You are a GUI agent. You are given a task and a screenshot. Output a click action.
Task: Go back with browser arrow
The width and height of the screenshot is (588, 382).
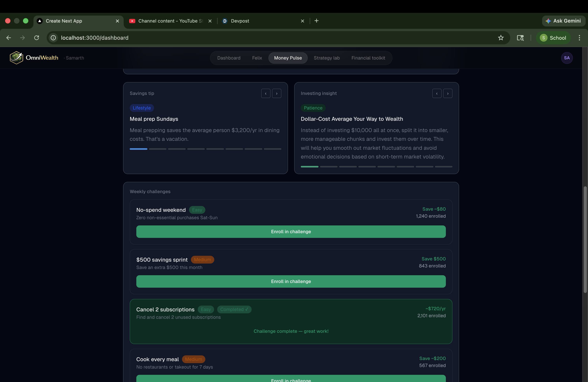(9, 38)
